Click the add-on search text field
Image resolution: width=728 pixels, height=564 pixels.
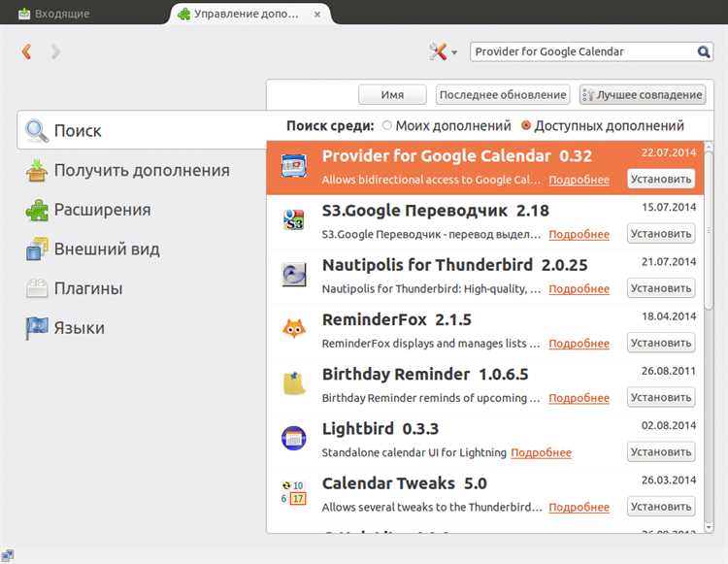pyautogui.click(x=580, y=51)
